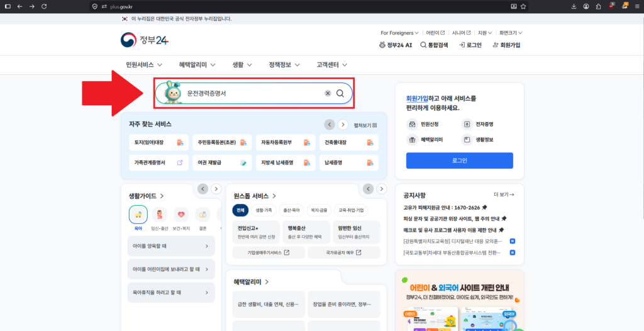
Task: Select 지방세 납세증명 service
Action: coord(286,162)
